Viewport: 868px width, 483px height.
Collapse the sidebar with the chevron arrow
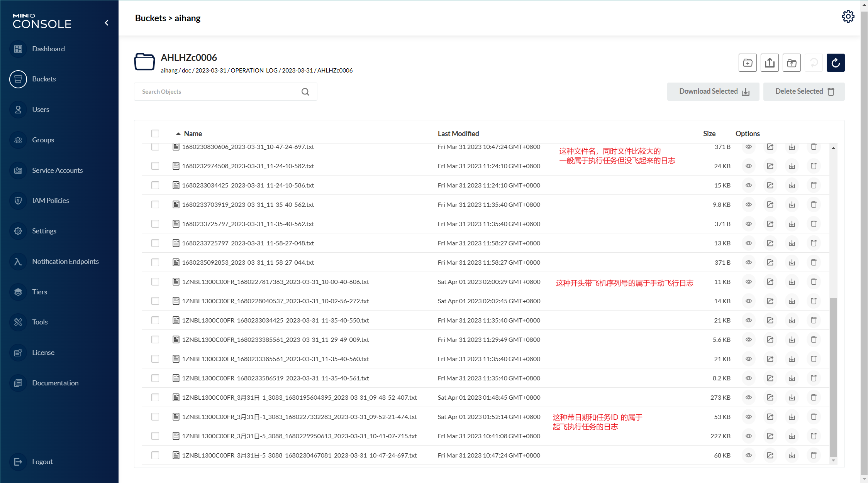pyautogui.click(x=107, y=23)
